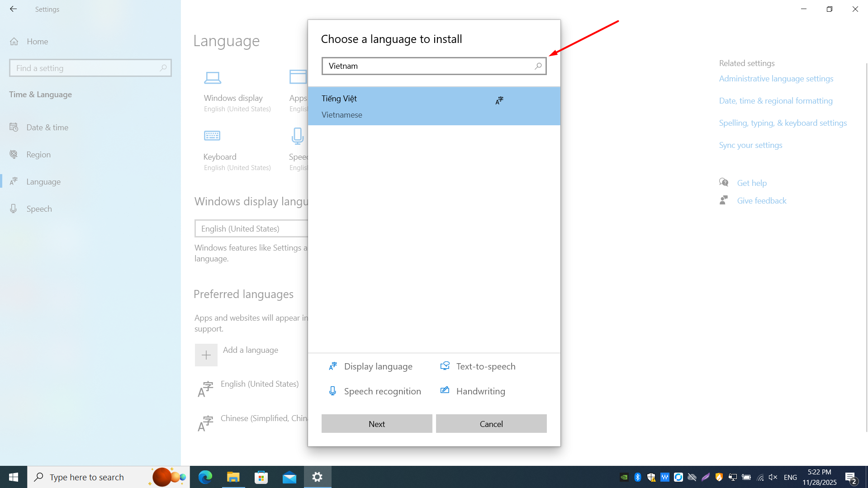Open Mail app from taskbar
Viewport: 868px width, 488px height.
[x=289, y=477]
